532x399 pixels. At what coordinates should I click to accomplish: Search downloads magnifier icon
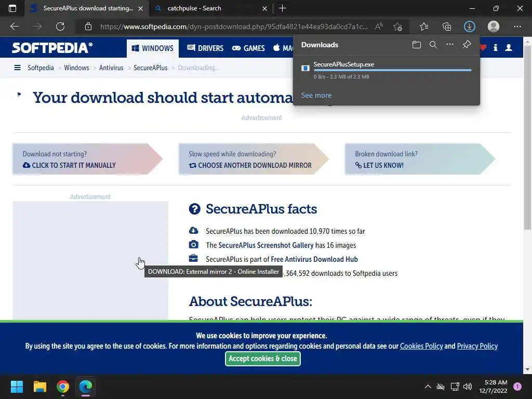pos(433,45)
